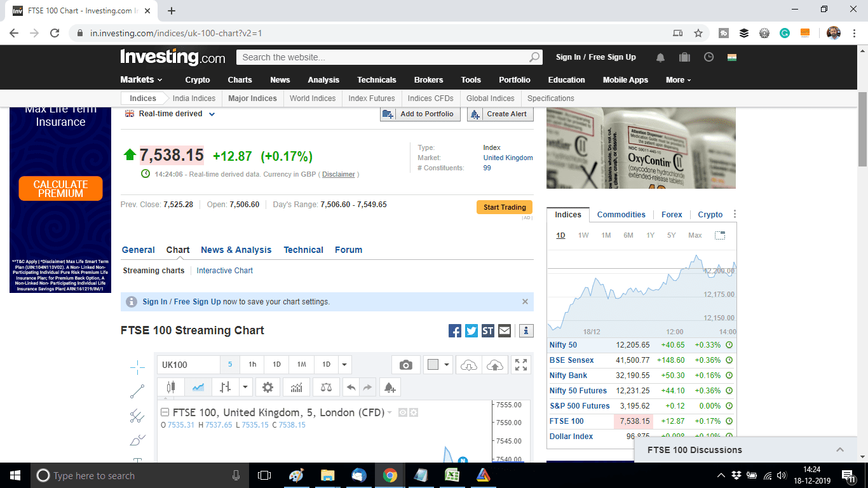Select the trend line drawing tool

click(137, 391)
